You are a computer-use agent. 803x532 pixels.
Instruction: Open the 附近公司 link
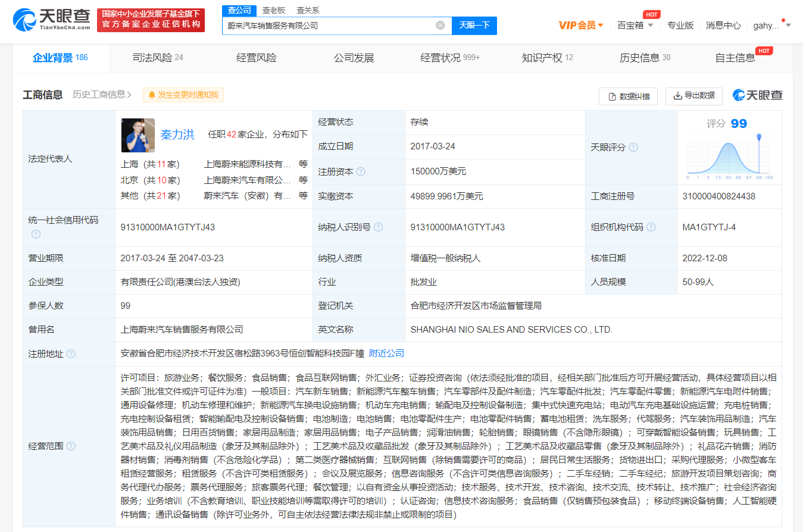[387, 353]
